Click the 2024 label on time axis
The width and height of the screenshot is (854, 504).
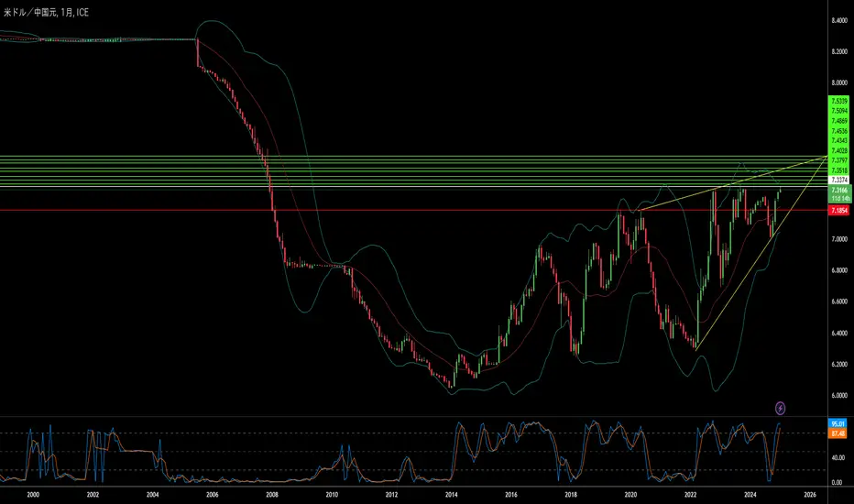[750, 493]
